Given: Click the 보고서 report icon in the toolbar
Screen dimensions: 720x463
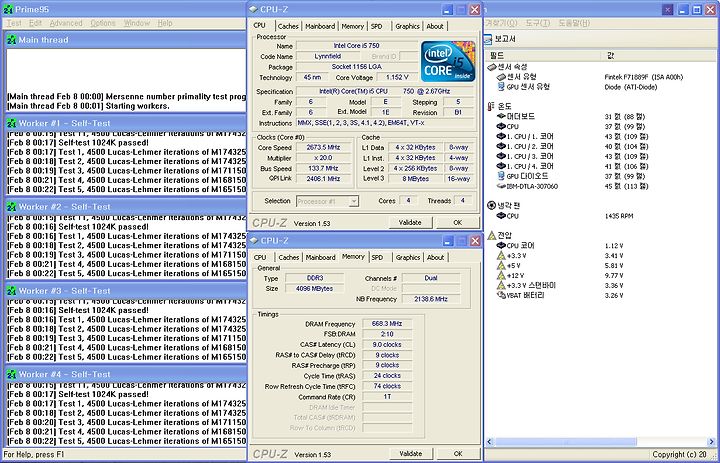Looking at the screenshot, I should 489,39.
